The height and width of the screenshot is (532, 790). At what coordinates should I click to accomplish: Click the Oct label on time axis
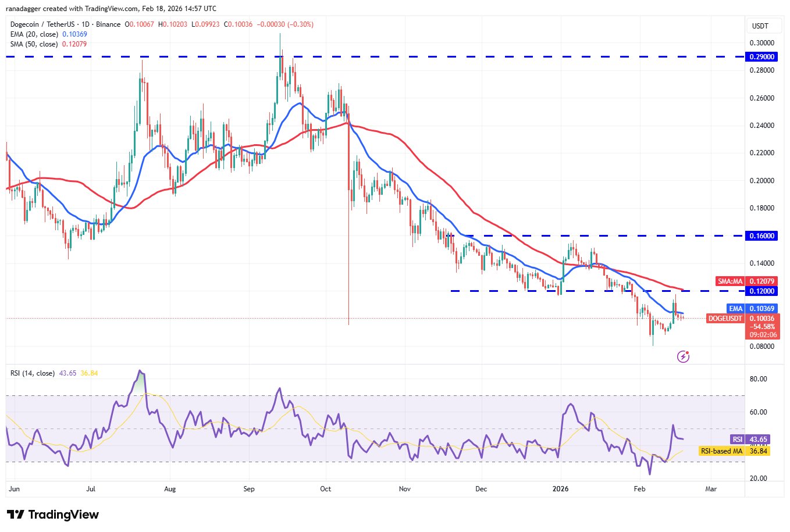pyautogui.click(x=326, y=489)
